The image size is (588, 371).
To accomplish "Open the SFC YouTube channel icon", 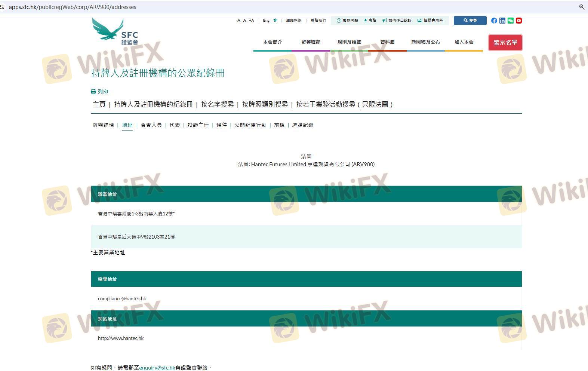I will pos(519,21).
